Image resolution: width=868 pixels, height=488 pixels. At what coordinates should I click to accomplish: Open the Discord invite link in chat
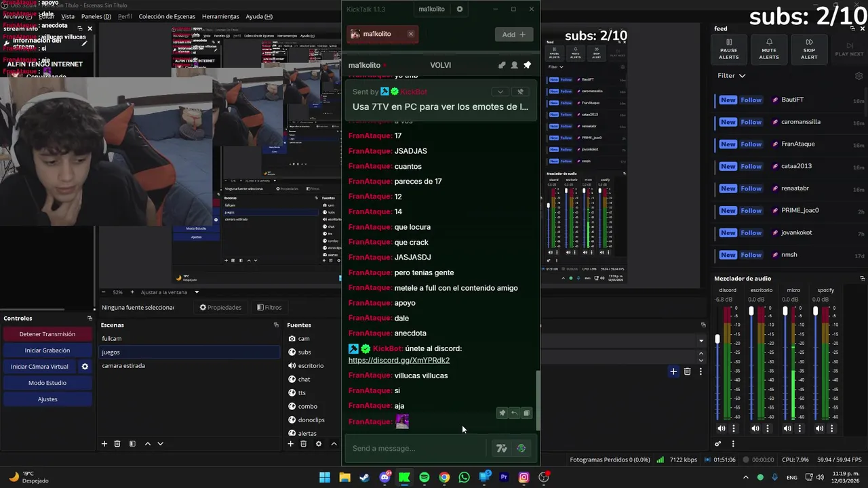(x=399, y=361)
